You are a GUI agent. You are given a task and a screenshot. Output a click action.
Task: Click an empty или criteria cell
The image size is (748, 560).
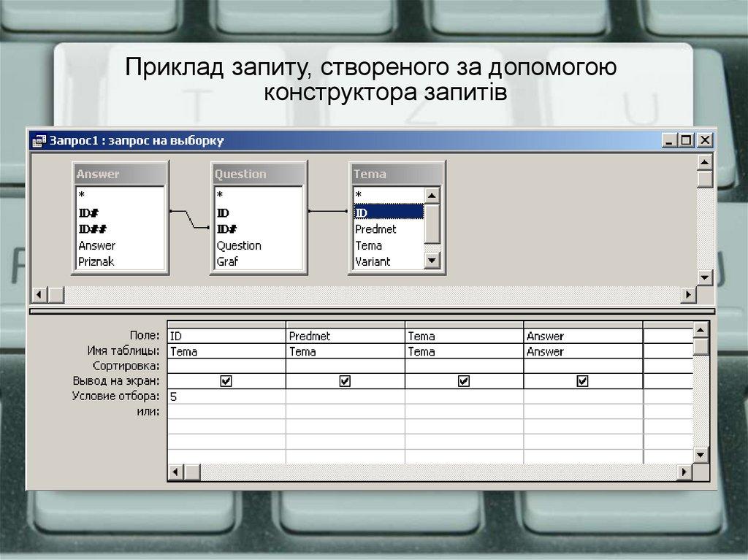tap(224, 411)
